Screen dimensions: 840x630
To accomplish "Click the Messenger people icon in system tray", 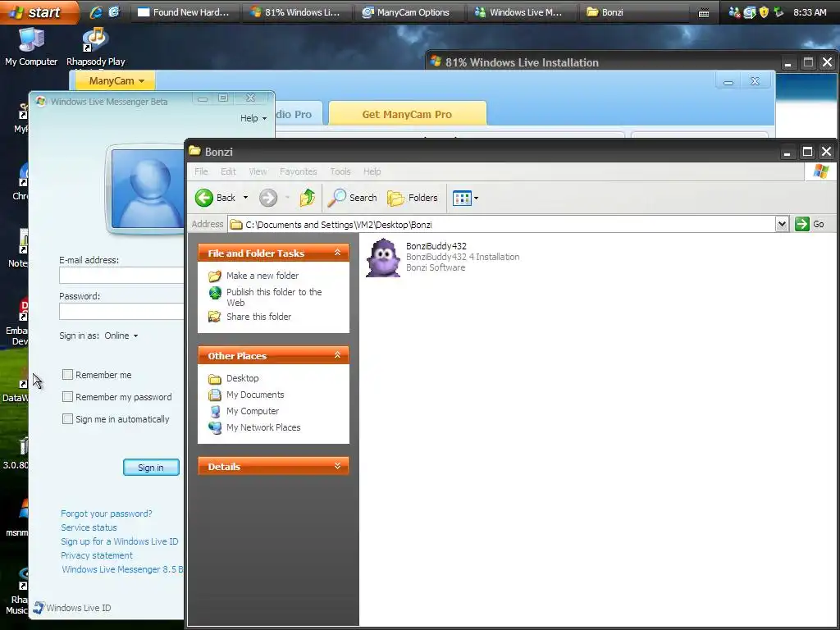I will click(734, 12).
